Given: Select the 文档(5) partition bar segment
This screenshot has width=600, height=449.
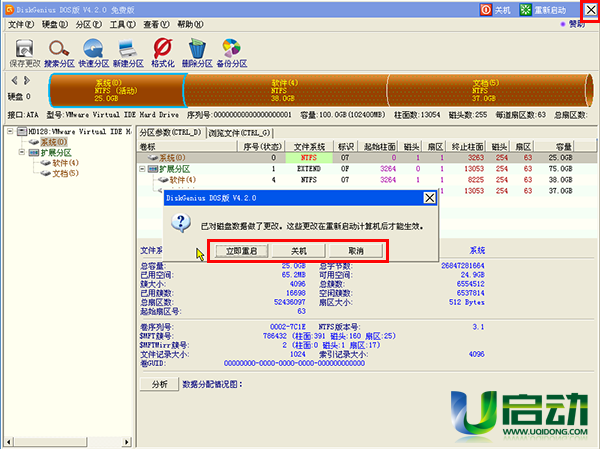Looking at the screenshot, I should pos(488,90).
